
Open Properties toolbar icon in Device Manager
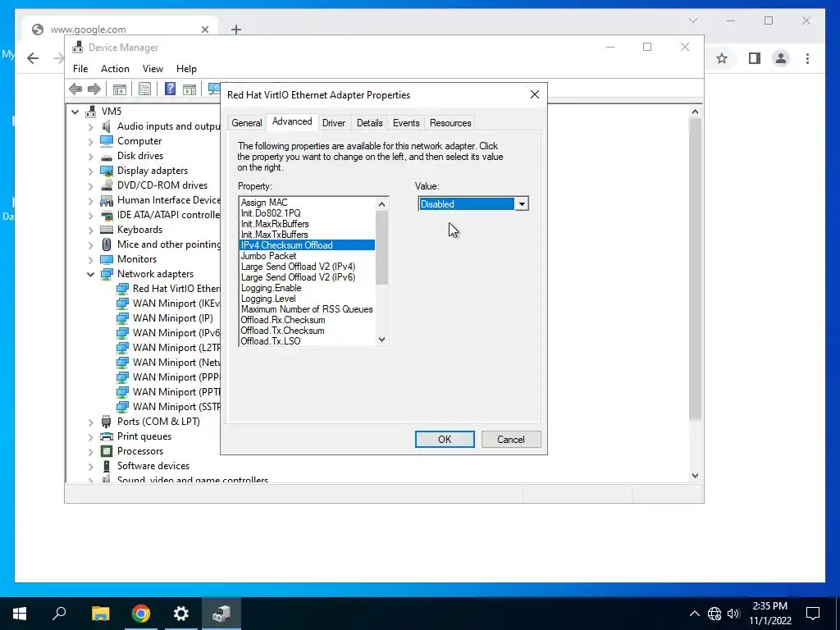(144, 89)
